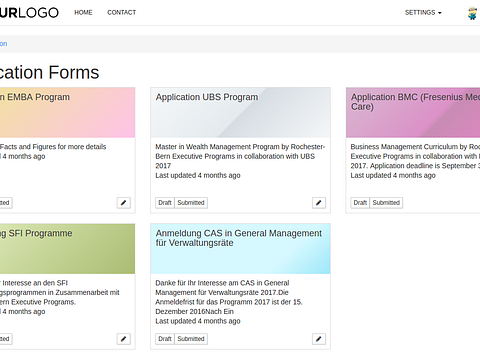Open the CONTACT menu item
Screen dimensions: 480x360
[122, 13]
